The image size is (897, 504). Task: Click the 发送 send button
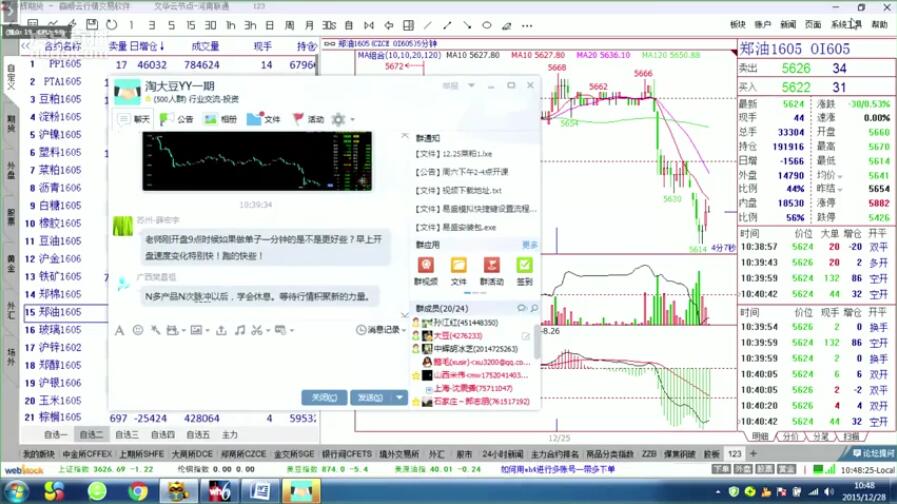pyautogui.click(x=370, y=397)
